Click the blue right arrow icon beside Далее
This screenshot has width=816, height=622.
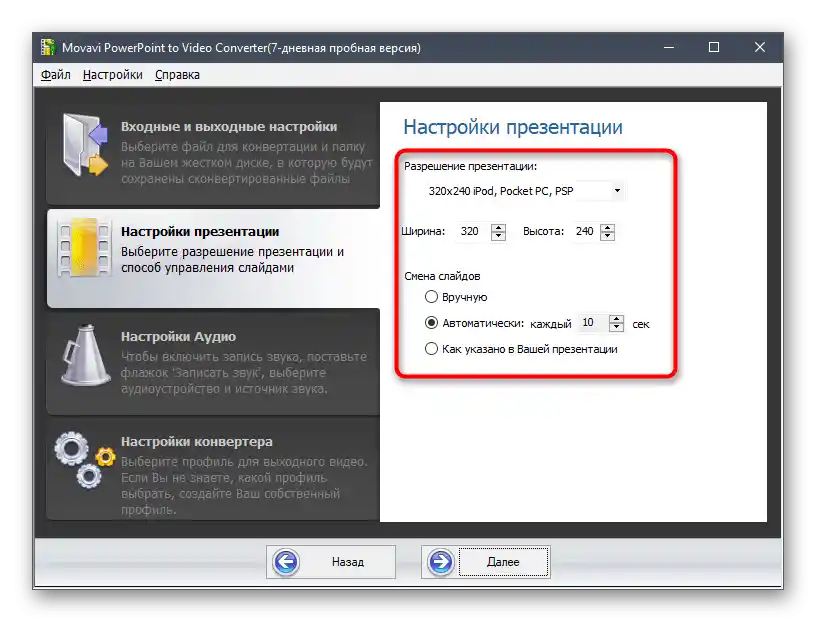(441, 562)
